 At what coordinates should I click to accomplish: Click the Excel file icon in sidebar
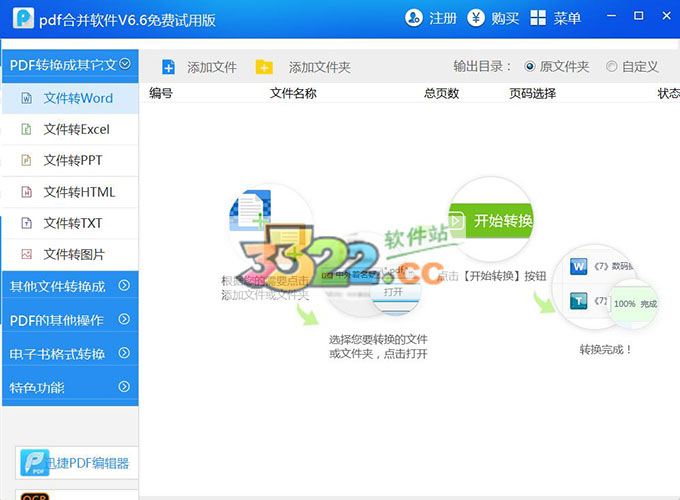26,129
